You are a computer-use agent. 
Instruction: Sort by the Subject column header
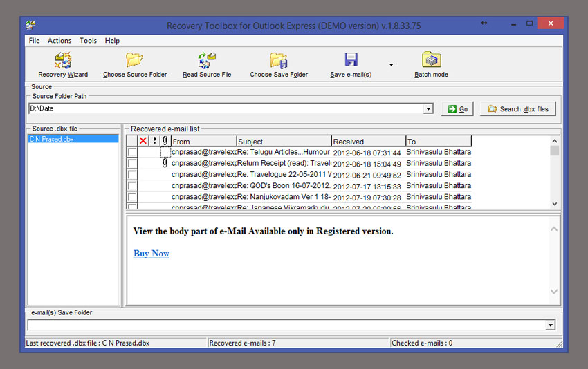(x=284, y=141)
